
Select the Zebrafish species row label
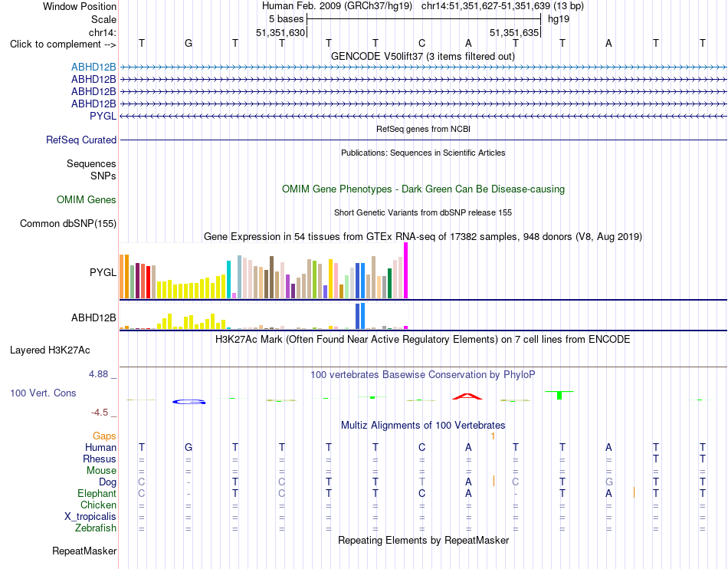click(x=95, y=528)
